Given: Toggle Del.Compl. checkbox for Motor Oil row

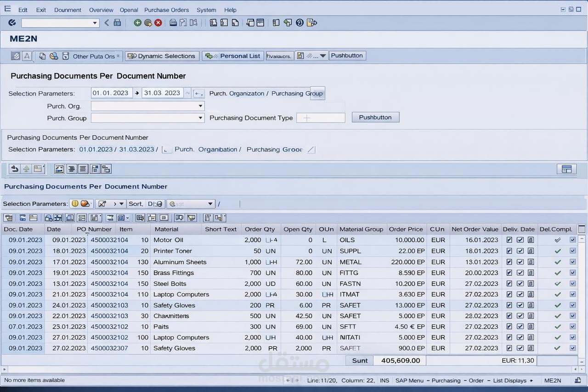Looking at the screenshot, I should point(572,240).
